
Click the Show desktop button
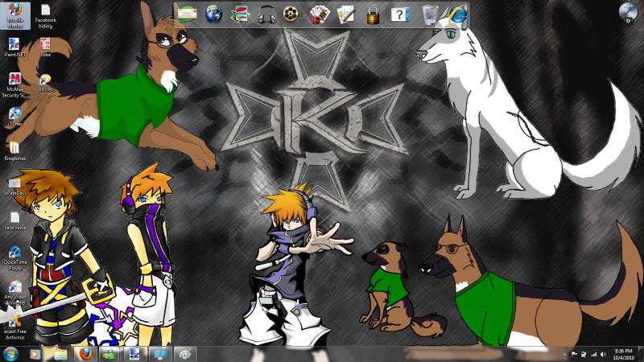click(641, 354)
